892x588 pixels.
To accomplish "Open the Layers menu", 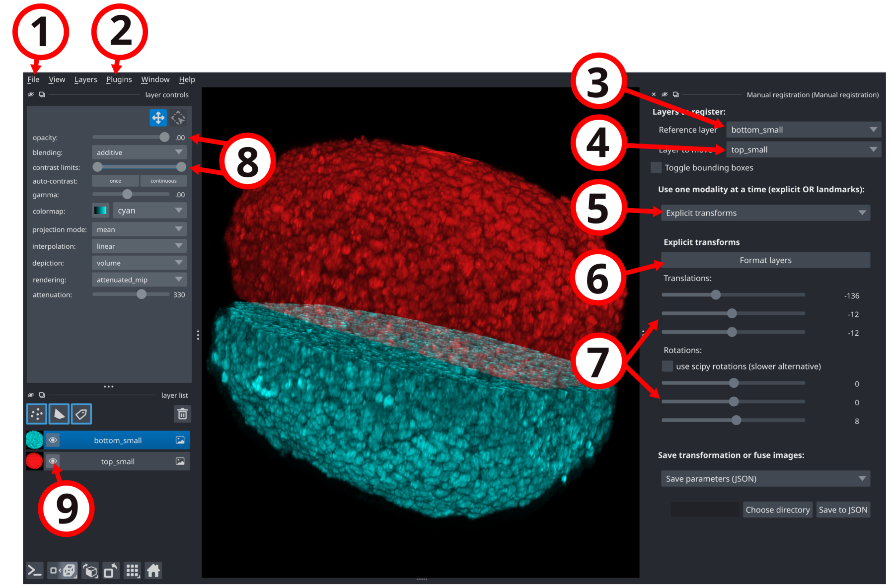I will 86,80.
